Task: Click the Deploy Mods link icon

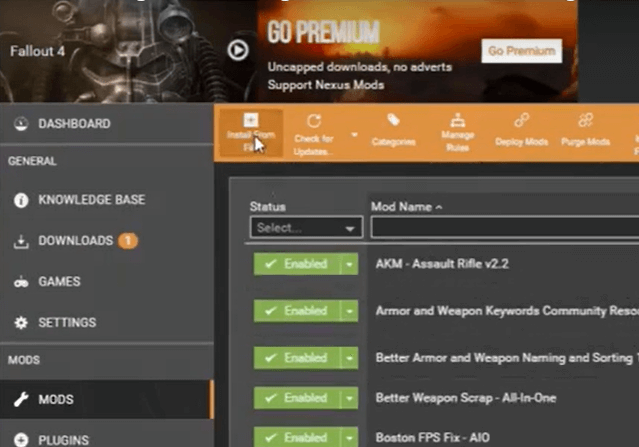Action: point(521,120)
